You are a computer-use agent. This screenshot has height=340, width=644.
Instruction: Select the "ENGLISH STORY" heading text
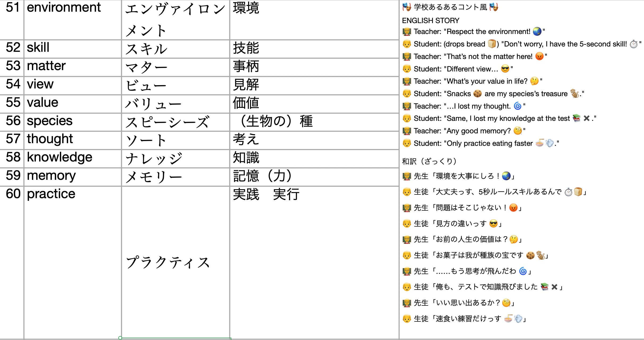[430, 20]
